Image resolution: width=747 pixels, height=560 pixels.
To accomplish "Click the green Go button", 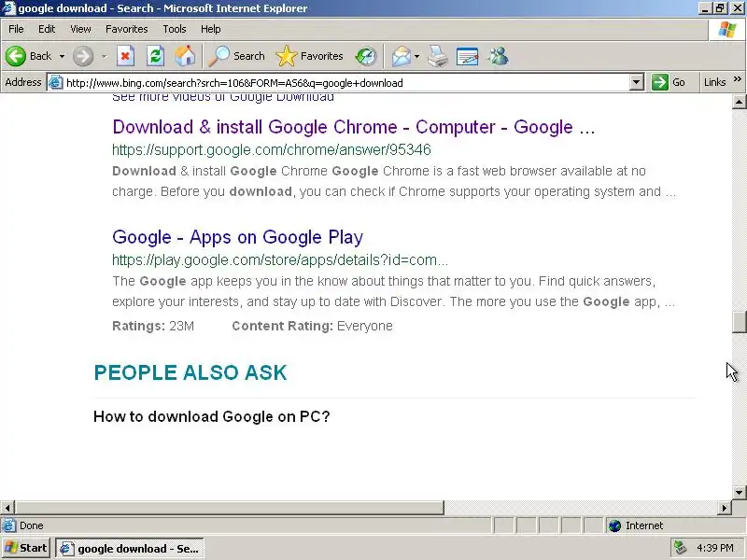I will 669,82.
